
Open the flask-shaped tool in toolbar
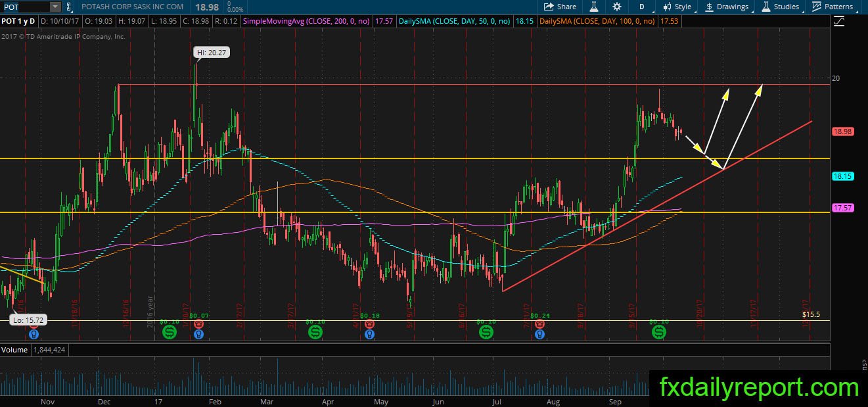point(593,7)
